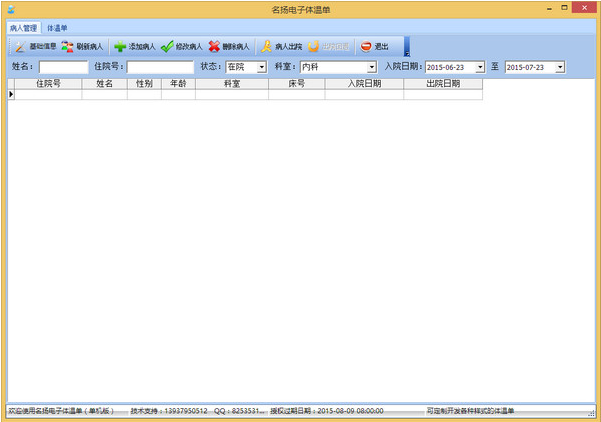
Task: Click the window resize grip in status bar
Action: (x=591, y=413)
